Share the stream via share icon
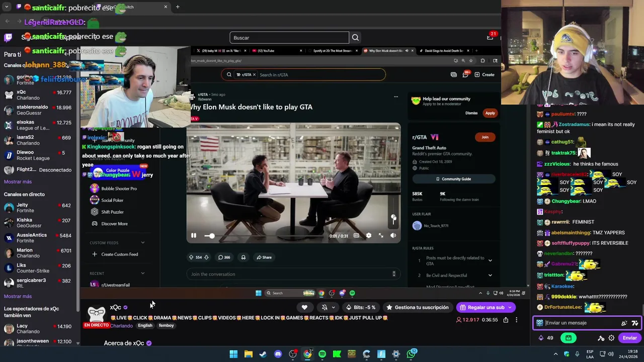 tap(506, 320)
